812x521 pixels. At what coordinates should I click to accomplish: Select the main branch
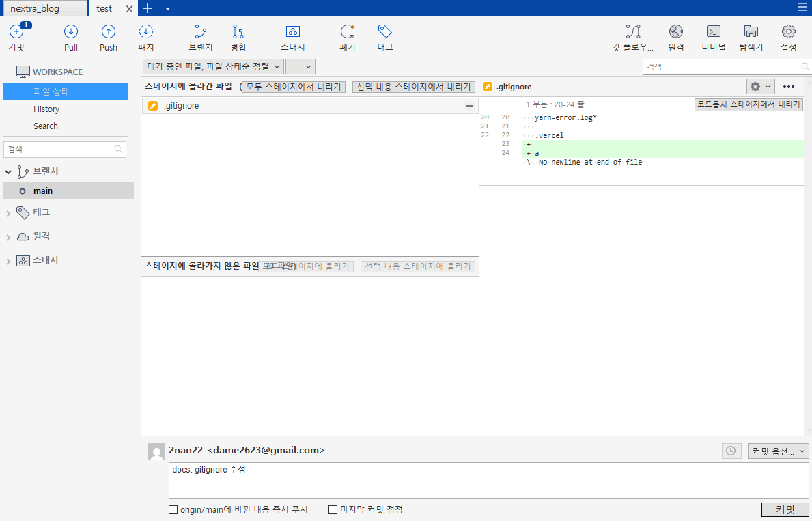click(68, 191)
